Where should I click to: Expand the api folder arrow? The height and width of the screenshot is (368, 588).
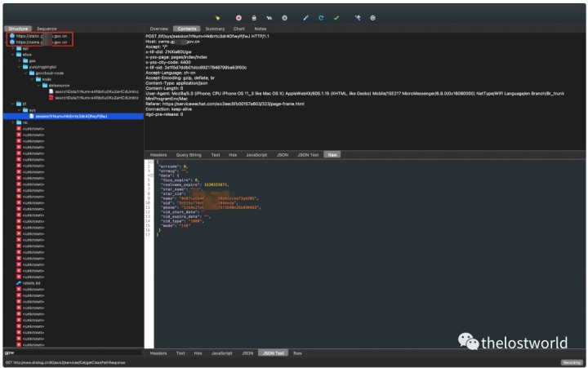[13, 48]
